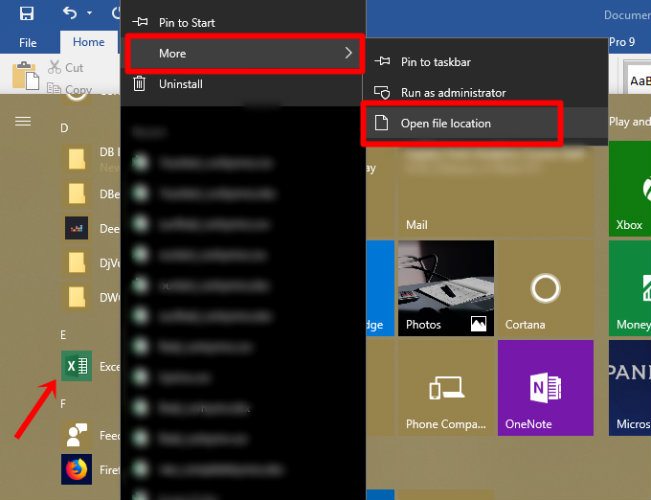Viewport: 651px width, 500px height.
Task: Open the Undo dropdown arrow
Action: 89,13
